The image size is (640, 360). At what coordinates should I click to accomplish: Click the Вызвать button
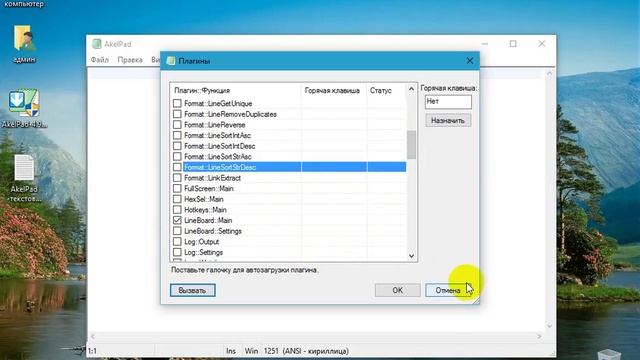click(193, 290)
